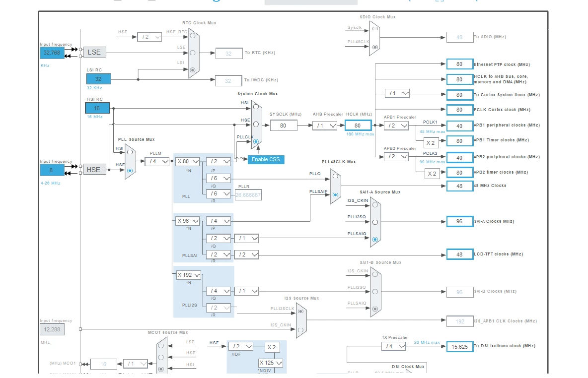Edit the HSE input frequency field showing 8
The image size is (588, 378).
coord(52,170)
